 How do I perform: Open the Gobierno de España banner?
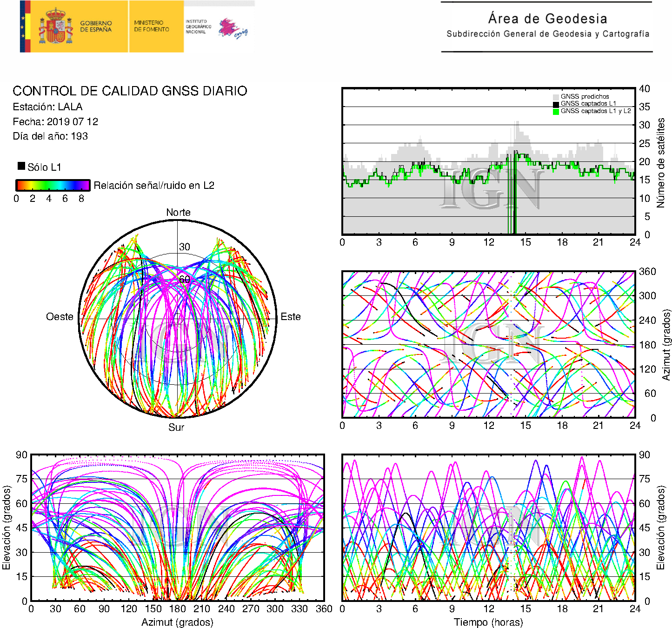click(96, 27)
